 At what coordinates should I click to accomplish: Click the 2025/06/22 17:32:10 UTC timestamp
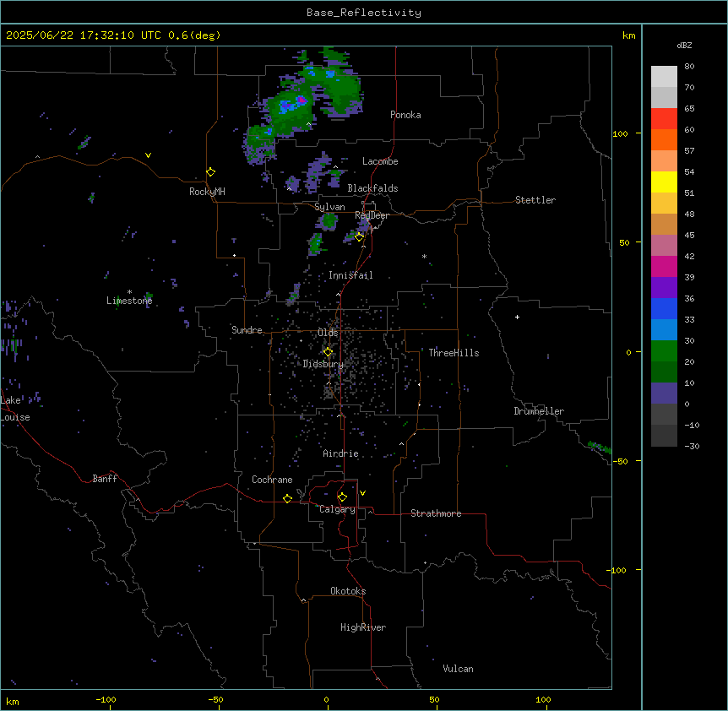(x=84, y=35)
